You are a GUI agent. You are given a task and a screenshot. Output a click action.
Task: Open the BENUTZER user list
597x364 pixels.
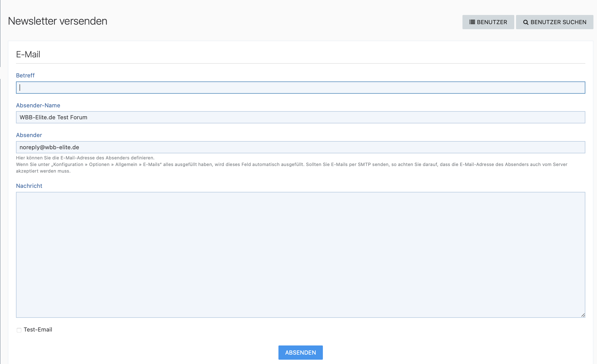(x=488, y=22)
